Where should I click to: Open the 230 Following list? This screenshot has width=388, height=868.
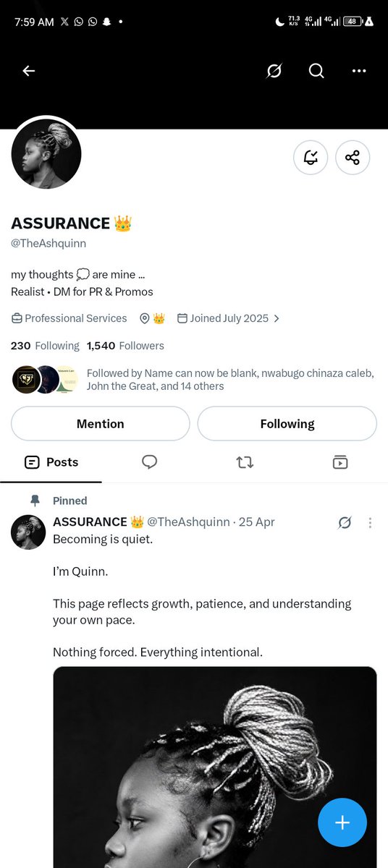45,346
